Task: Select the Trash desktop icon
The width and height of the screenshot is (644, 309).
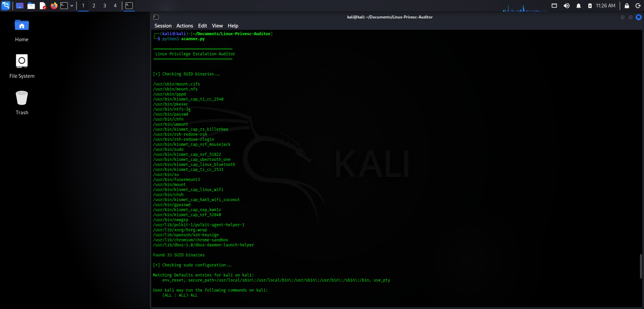Action: [22, 103]
